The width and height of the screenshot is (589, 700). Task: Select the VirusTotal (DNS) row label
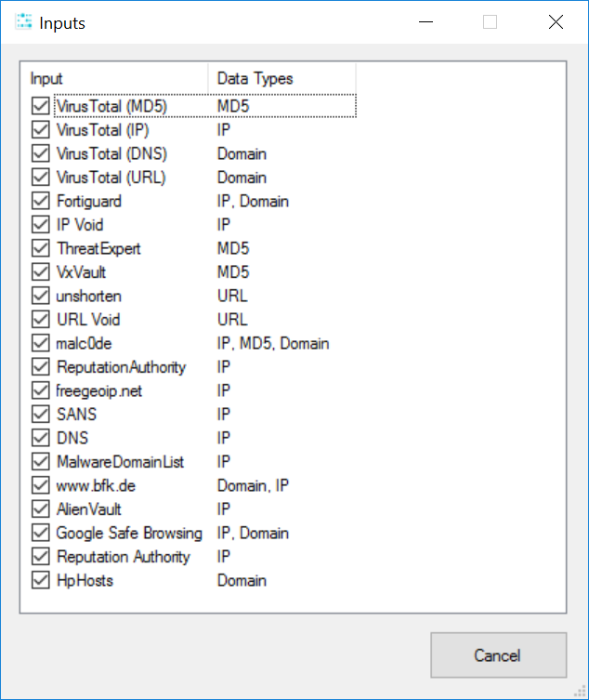click(x=111, y=153)
